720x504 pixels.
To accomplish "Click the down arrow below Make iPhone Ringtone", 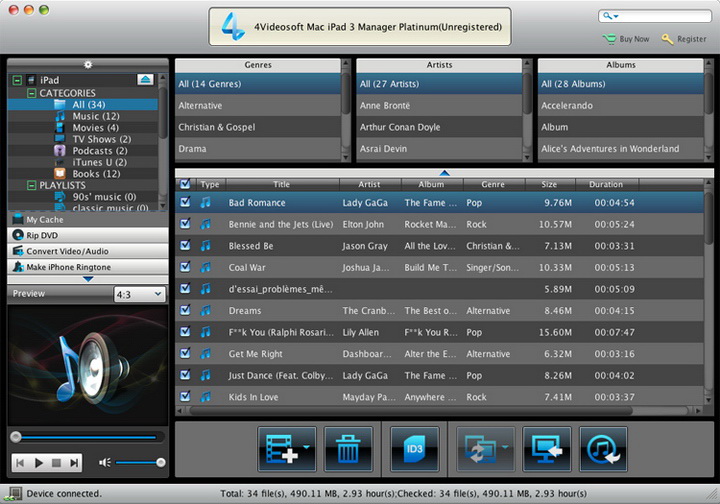I will pyautogui.click(x=88, y=279).
